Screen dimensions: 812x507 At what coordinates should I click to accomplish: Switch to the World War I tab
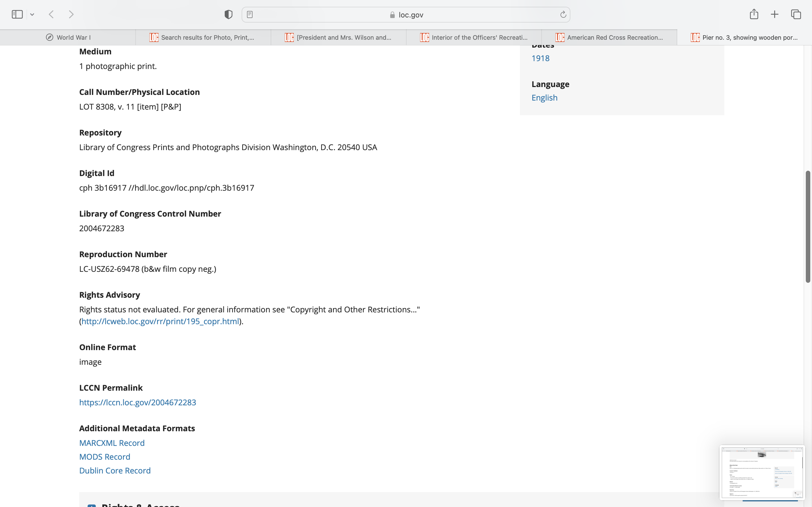[68, 37]
